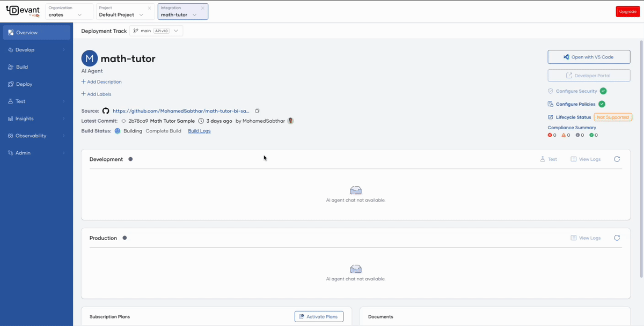This screenshot has width=644, height=326.
Task: Open the Build Logs link
Action: [199, 131]
